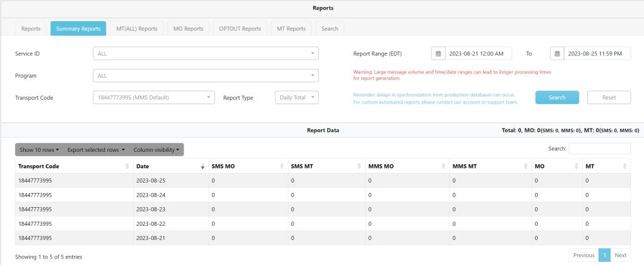
Task: Open the Transport Code dropdown
Action: 155,98
